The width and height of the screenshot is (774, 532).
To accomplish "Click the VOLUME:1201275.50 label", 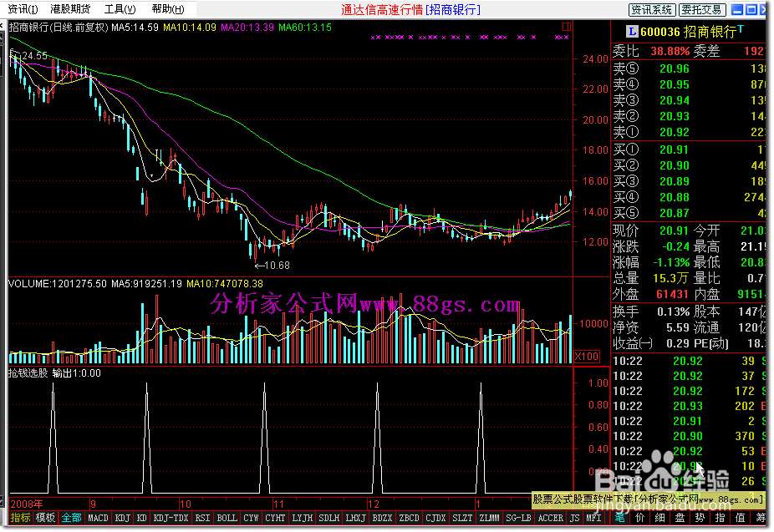I will coord(58,284).
